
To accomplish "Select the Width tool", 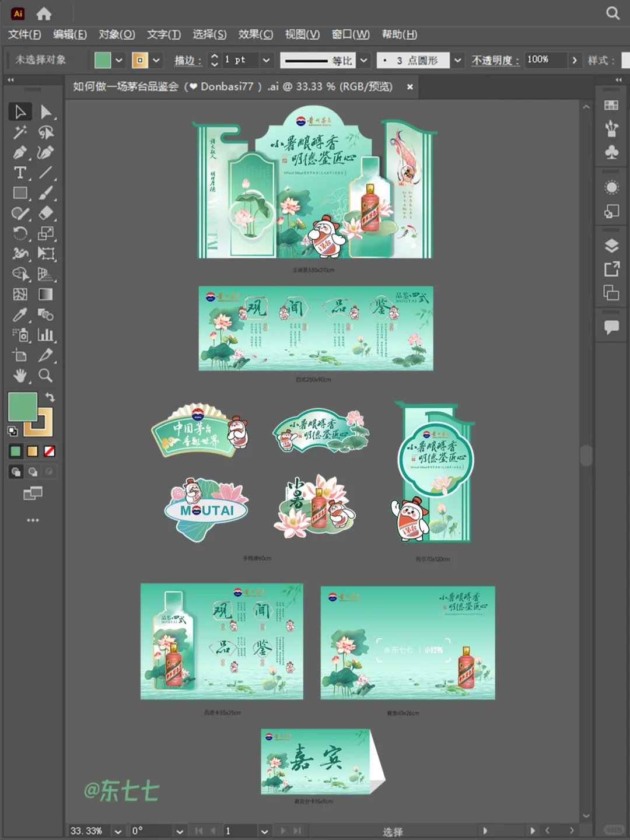I will coord(20,254).
